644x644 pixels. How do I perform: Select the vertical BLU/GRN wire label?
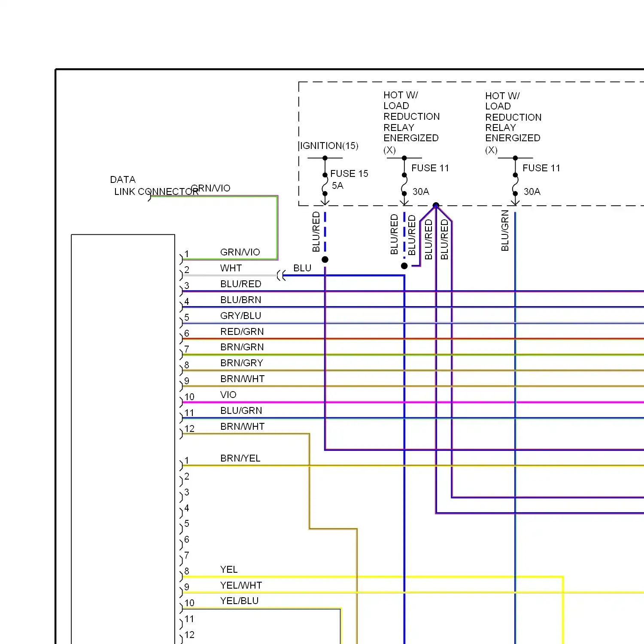point(505,231)
